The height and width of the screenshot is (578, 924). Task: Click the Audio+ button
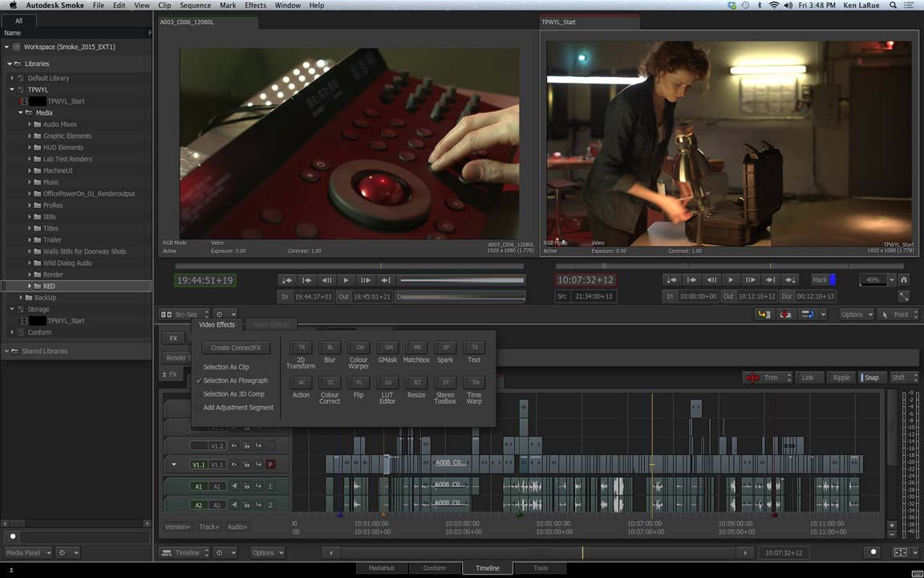237,527
